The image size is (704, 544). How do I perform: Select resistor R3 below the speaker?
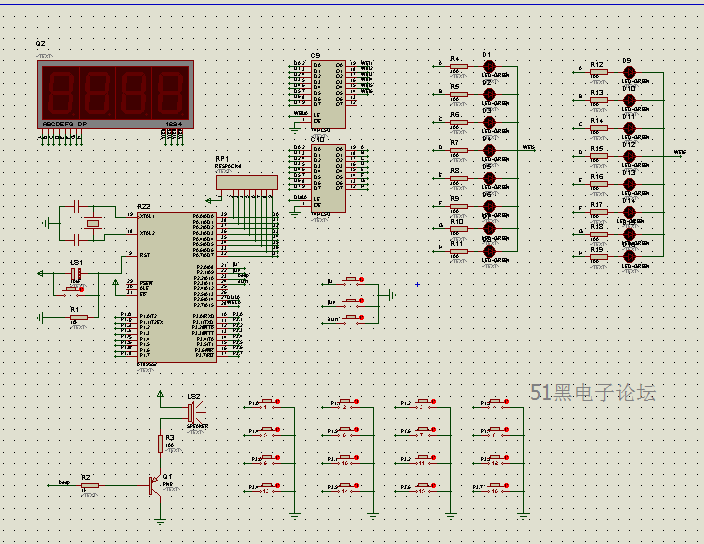[160, 443]
